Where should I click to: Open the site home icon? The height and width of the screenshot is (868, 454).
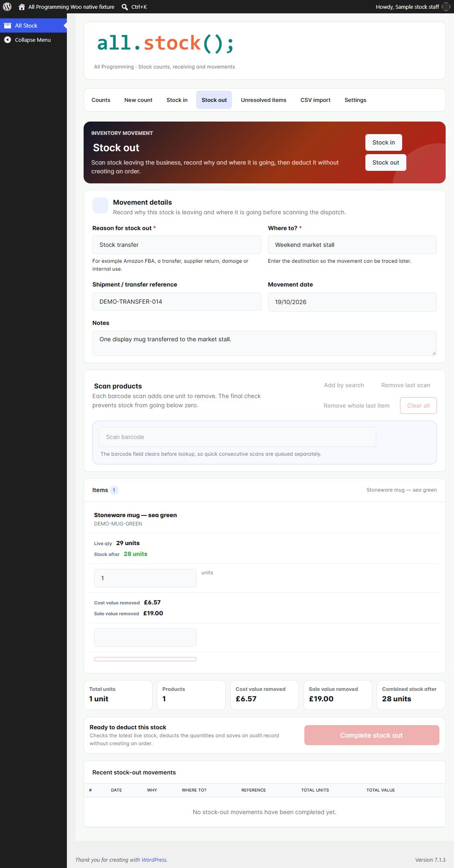tap(22, 7)
